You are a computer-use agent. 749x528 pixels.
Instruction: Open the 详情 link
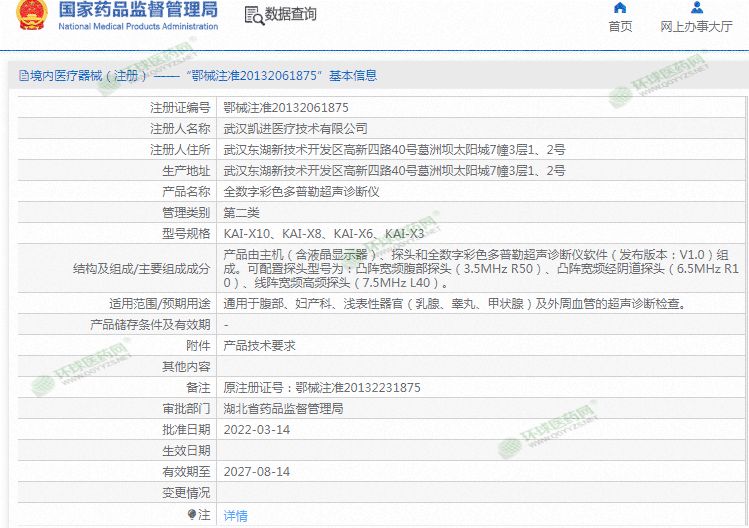(x=235, y=515)
